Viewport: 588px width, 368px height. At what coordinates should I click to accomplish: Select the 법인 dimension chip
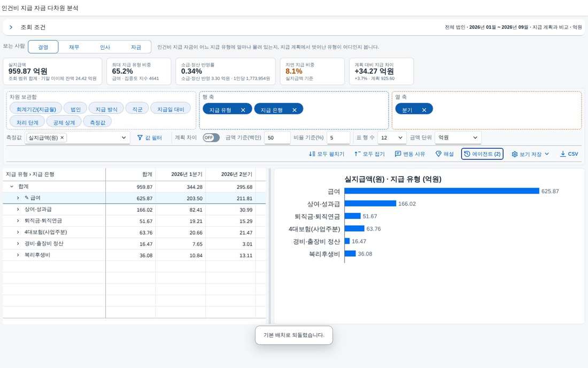75,109
